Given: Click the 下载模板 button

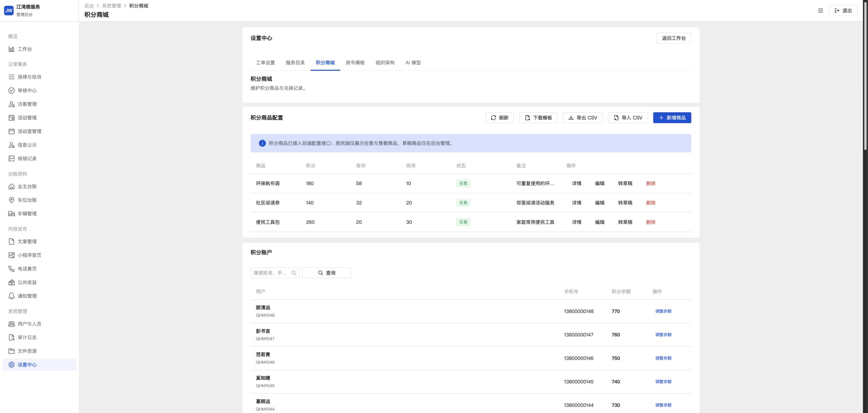Looking at the screenshot, I should (538, 118).
